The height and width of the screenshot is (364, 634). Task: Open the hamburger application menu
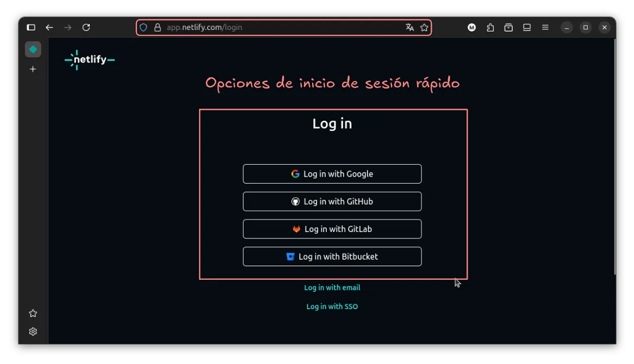(545, 27)
